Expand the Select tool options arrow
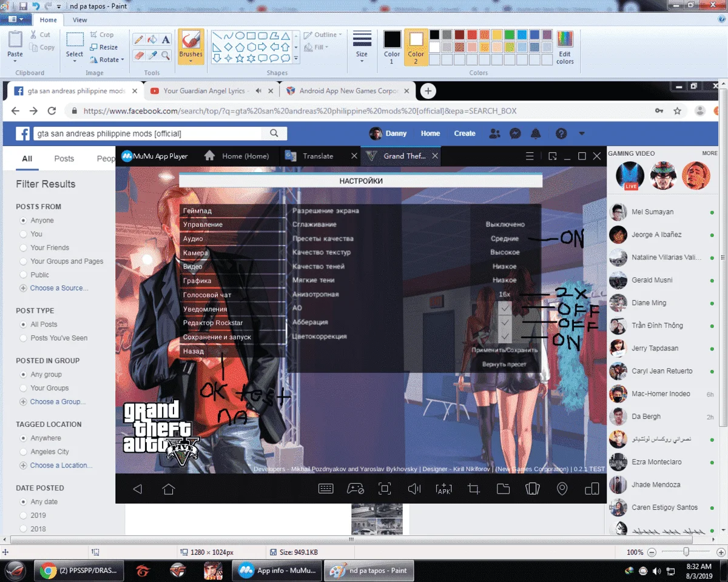Screen dimensions: 728x582 [x=75, y=61]
